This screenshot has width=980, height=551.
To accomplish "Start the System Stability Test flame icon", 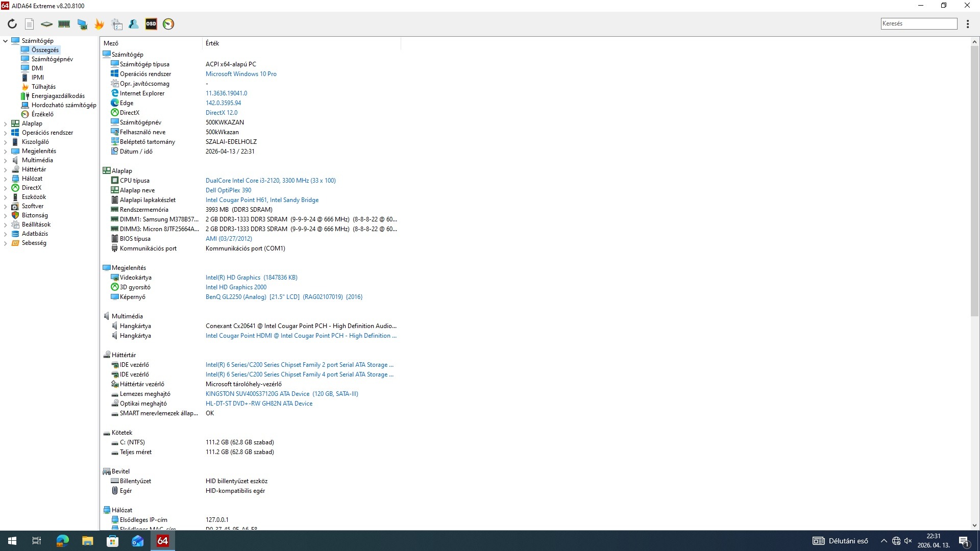I will pos(99,24).
